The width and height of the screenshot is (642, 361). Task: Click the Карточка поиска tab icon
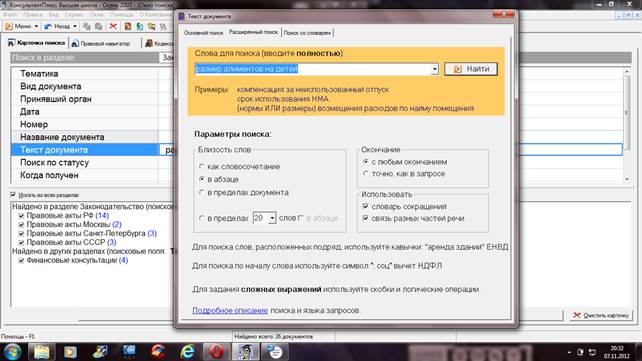[11, 43]
